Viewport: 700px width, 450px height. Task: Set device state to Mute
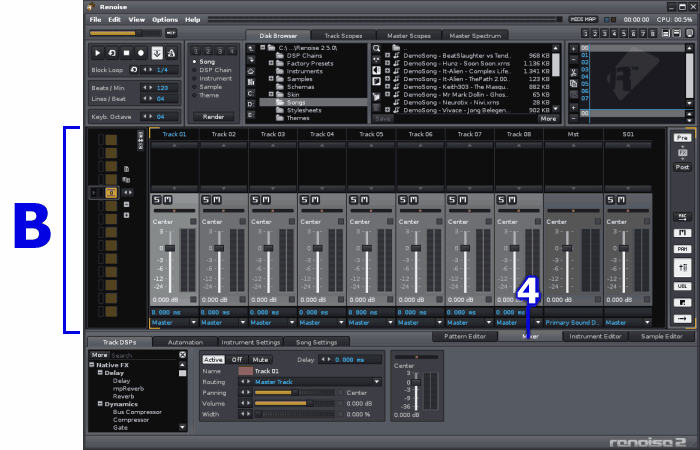pyautogui.click(x=260, y=360)
